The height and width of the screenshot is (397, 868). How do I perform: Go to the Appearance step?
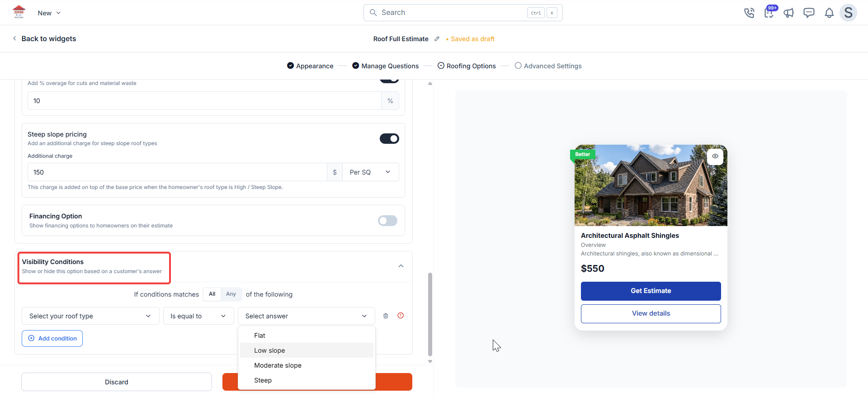(310, 66)
